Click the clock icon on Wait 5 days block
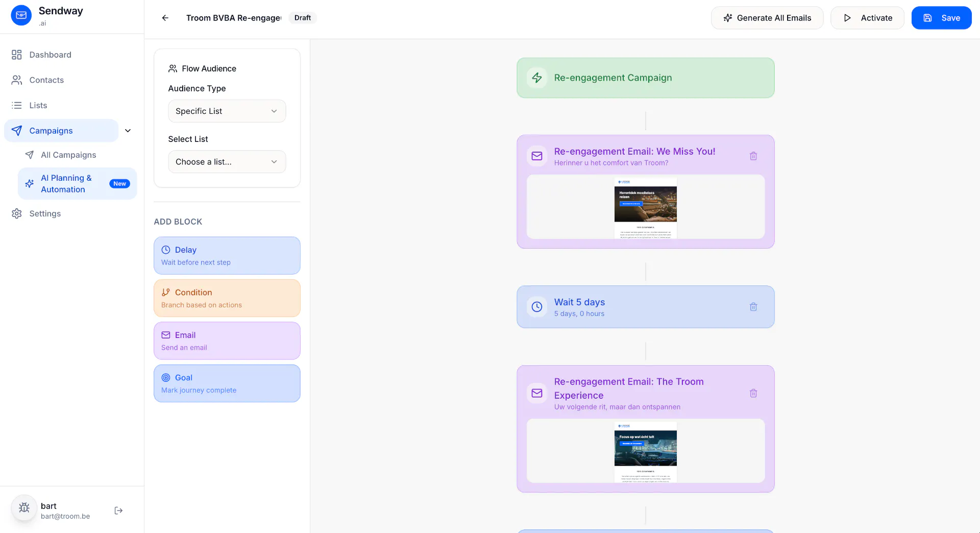The height and width of the screenshot is (533, 980). click(x=537, y=307)
